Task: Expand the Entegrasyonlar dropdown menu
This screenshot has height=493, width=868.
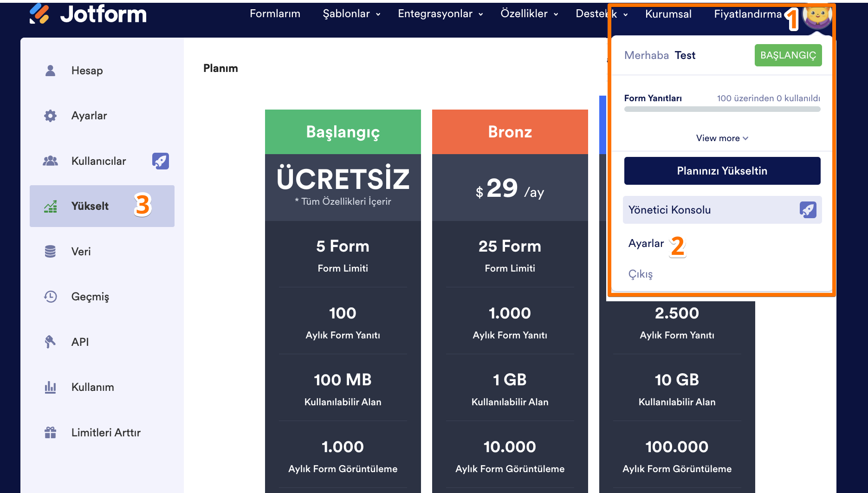Action: [x=440, y=14]
